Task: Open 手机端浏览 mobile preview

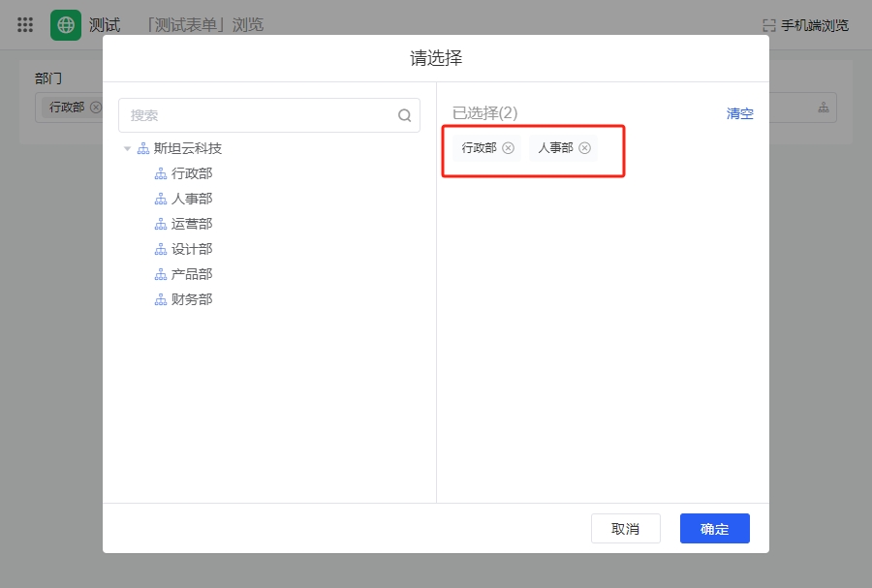Action: coord(814,25)
